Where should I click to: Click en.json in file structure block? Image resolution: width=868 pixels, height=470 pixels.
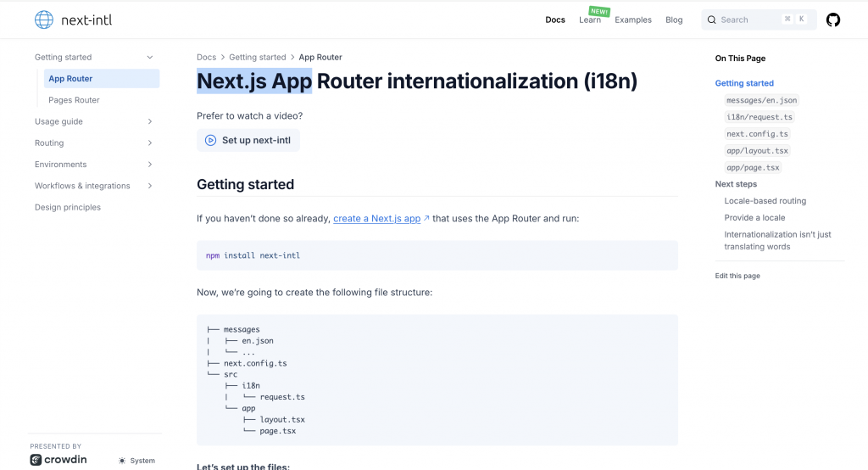pos(258,341)
